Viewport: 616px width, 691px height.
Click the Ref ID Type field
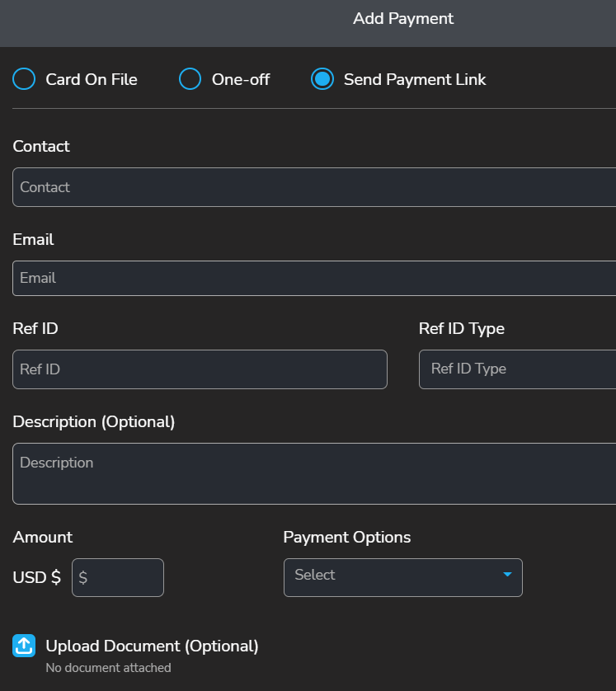tap(518, 369)
